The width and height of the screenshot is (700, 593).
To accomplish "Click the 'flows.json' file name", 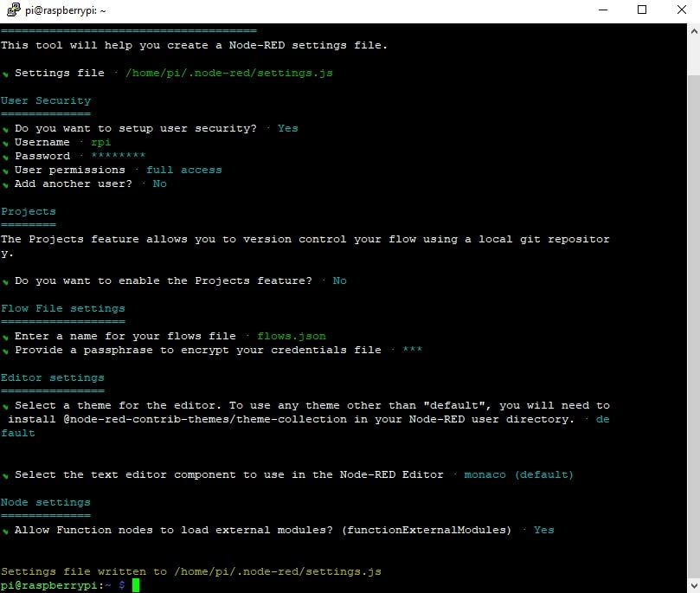I will 292,336.
